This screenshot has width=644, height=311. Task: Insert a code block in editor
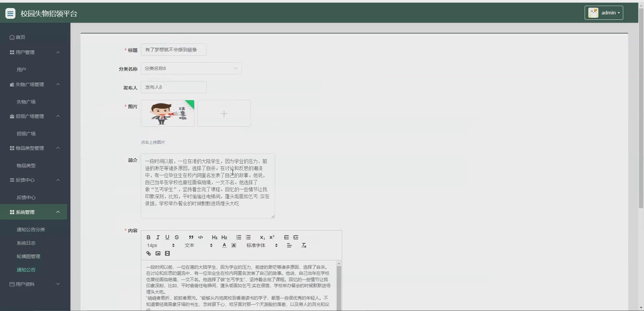(201, 237)
